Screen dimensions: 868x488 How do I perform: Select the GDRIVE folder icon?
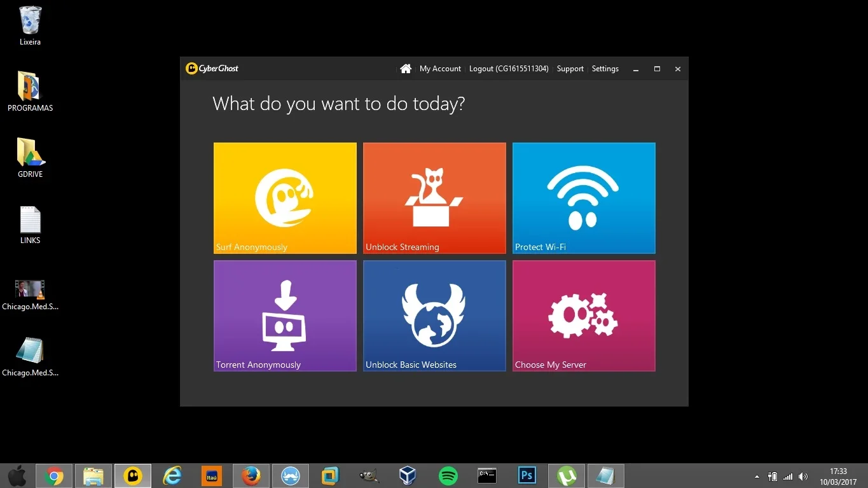[30, 158]
